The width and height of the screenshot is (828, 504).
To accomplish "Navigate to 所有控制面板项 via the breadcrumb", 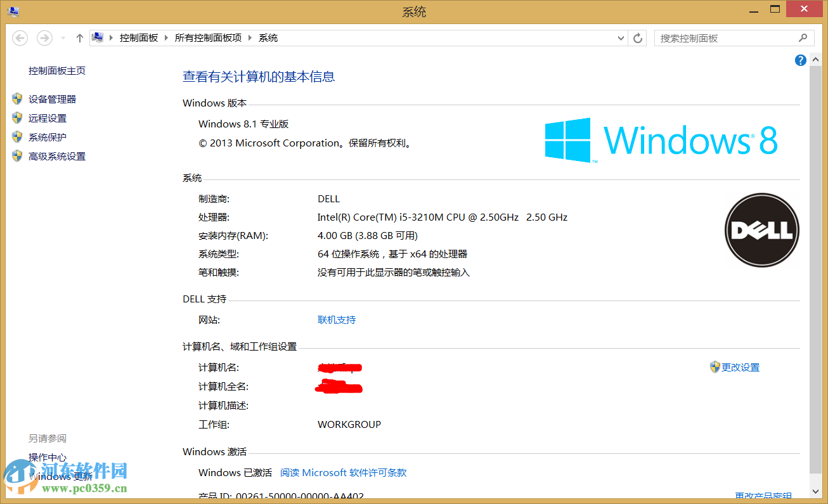I will pos(209,38).
